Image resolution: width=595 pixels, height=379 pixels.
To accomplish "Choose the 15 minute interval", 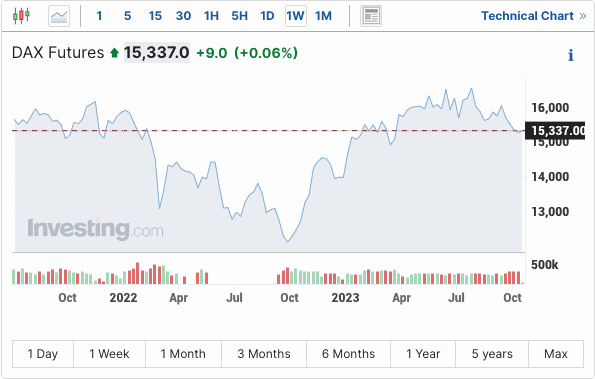I will click(x=155, y=16).
